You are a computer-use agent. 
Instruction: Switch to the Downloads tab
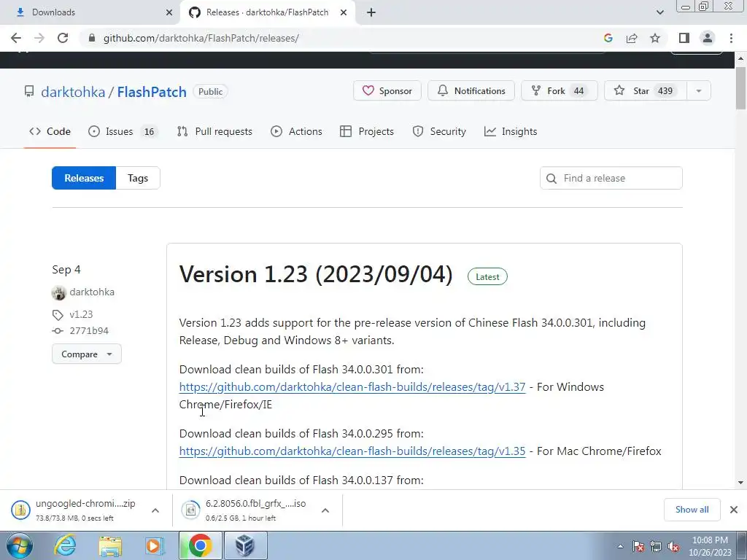click(90, 12)
